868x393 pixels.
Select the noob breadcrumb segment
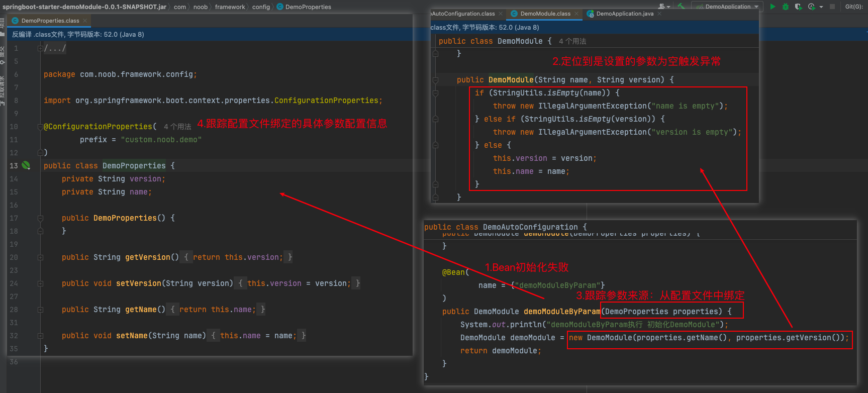[x=201, y=7]
